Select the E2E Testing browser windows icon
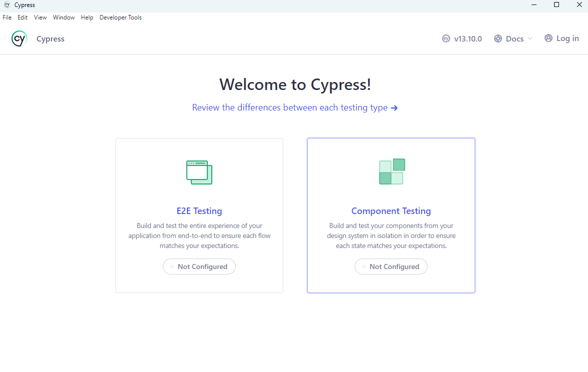588x372 pixels. pos(199,172)
